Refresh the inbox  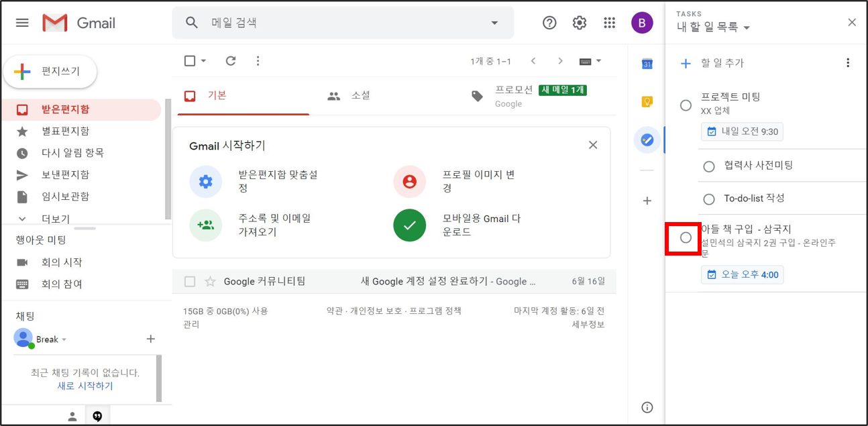click(231, 61)
